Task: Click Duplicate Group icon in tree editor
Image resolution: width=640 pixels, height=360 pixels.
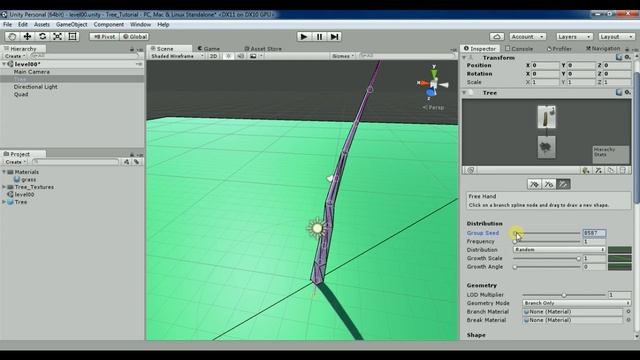Action: click(611, 170)
